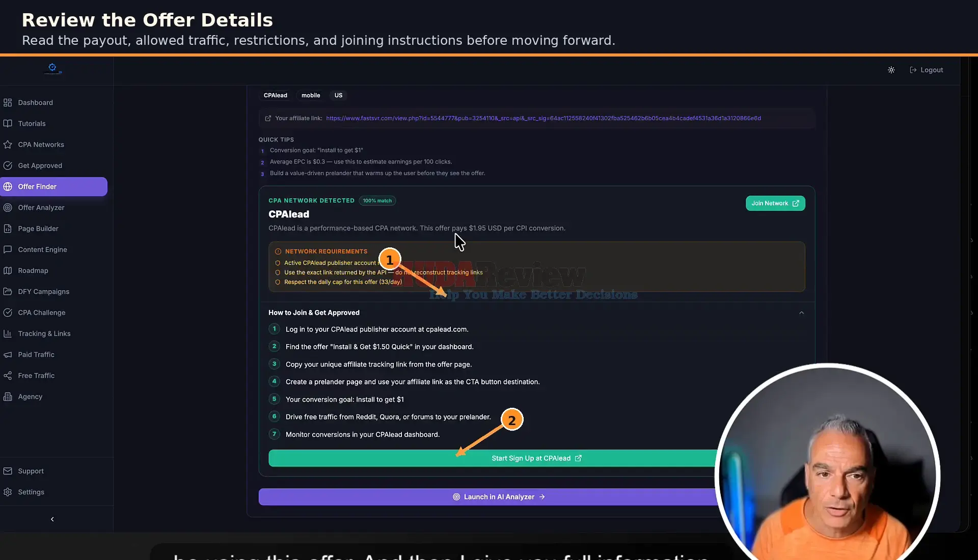Open Dashboard from the sidebar

[53, 102]
